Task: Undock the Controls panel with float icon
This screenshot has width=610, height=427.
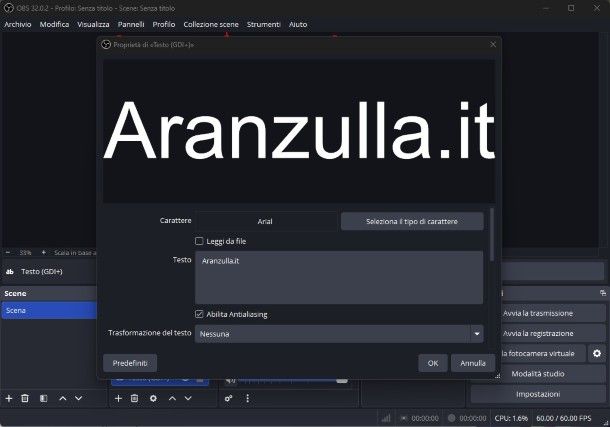Action: [603, 293]
